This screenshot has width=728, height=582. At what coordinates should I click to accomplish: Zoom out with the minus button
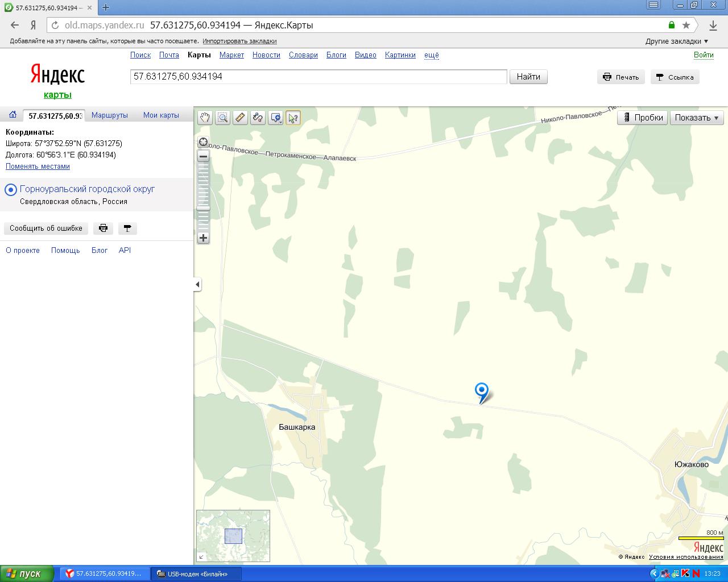203,156
